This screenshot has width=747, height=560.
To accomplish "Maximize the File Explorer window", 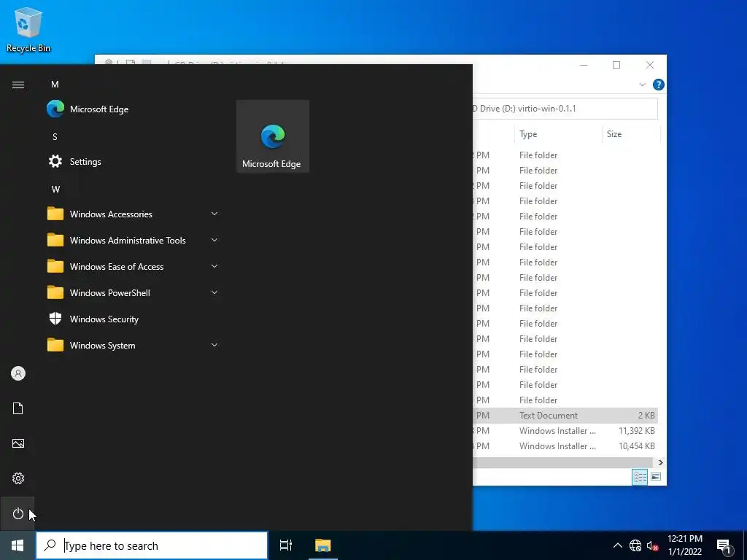I will [x=616, y=65].
